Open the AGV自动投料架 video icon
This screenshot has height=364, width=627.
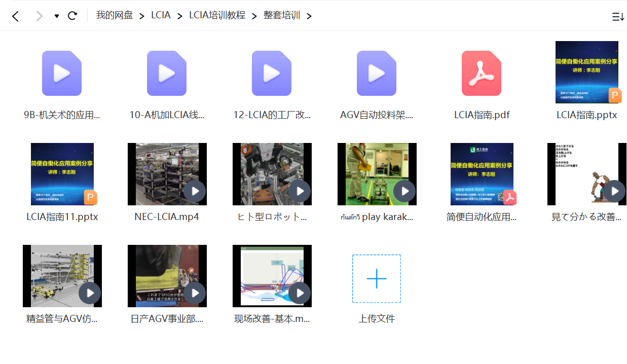(x=377, y=73)
